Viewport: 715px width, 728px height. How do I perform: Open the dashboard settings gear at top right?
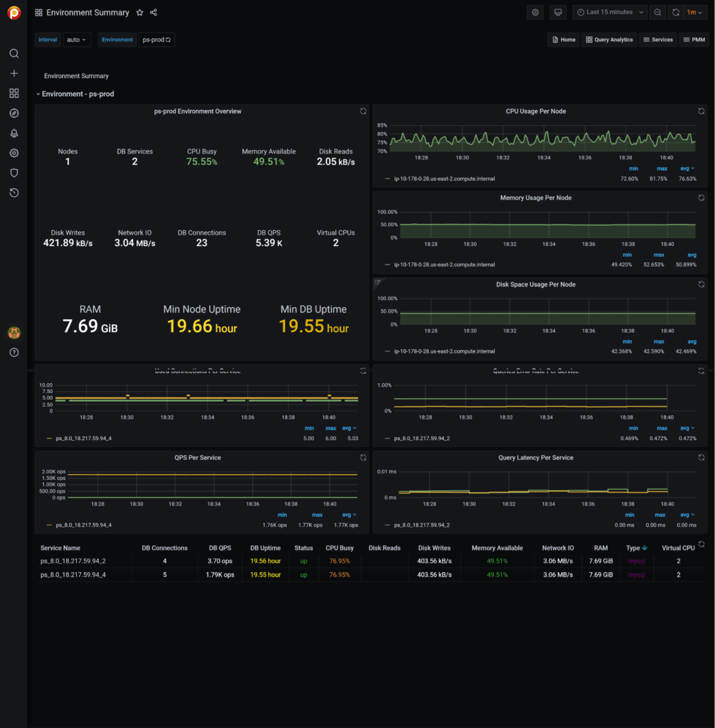[534, 12]
